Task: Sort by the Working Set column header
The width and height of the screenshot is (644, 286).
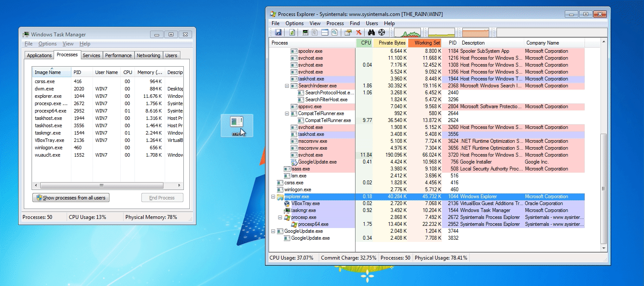Action: point(425,43)
